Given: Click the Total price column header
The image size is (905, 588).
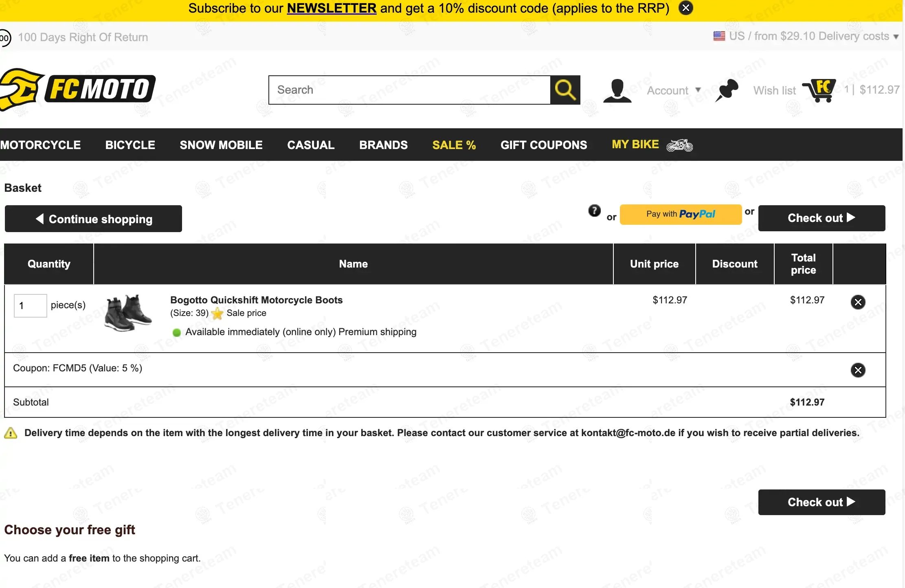Looking at the screenshot, I should coord(804,264).
